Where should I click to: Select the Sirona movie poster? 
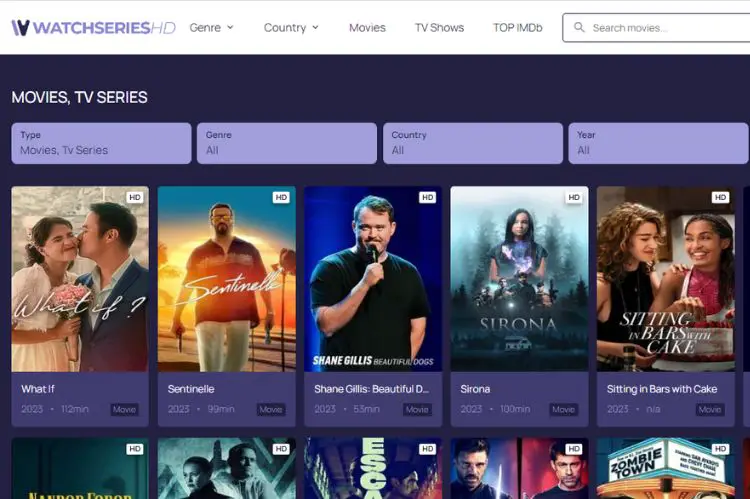519,279
